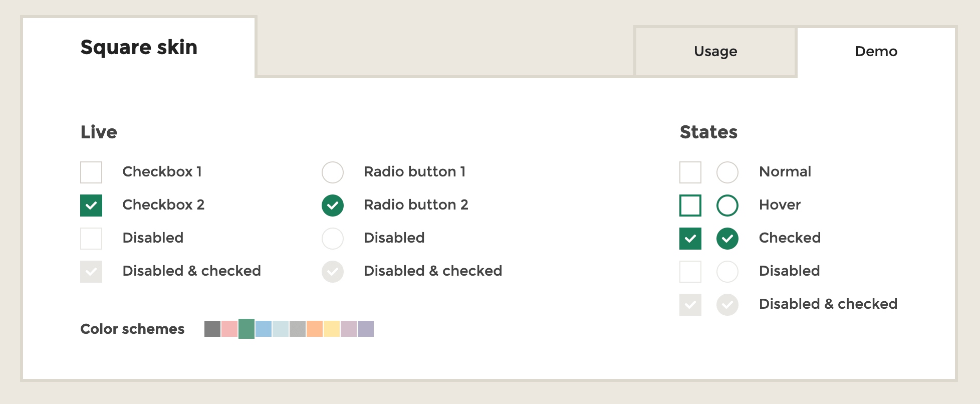Select Radio button 1
Screen dimensions: 980x404
pos(333,172)
